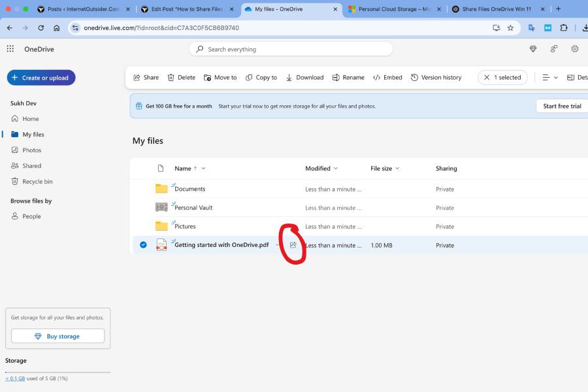The image size is (588, 392).
Task: Open a new browser tab
Action: (559, 9)
